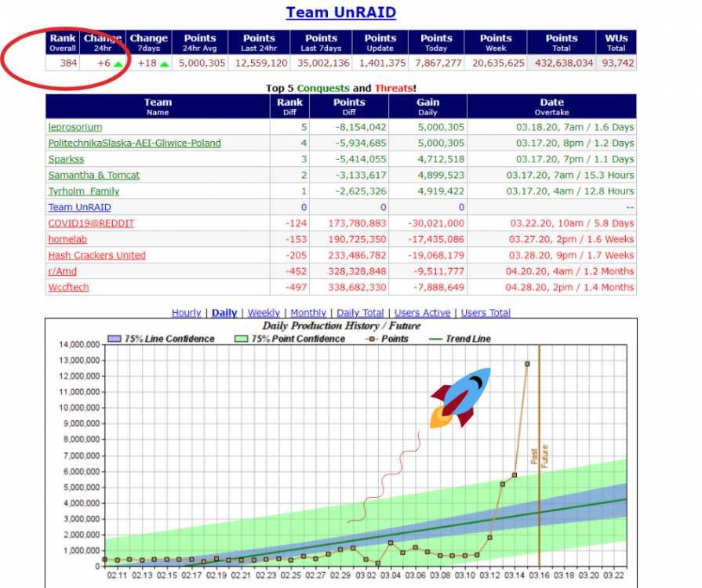Screen dimensions: 702x588
Task: Click Points Update value 1,401,375
Action: (382, 63)
